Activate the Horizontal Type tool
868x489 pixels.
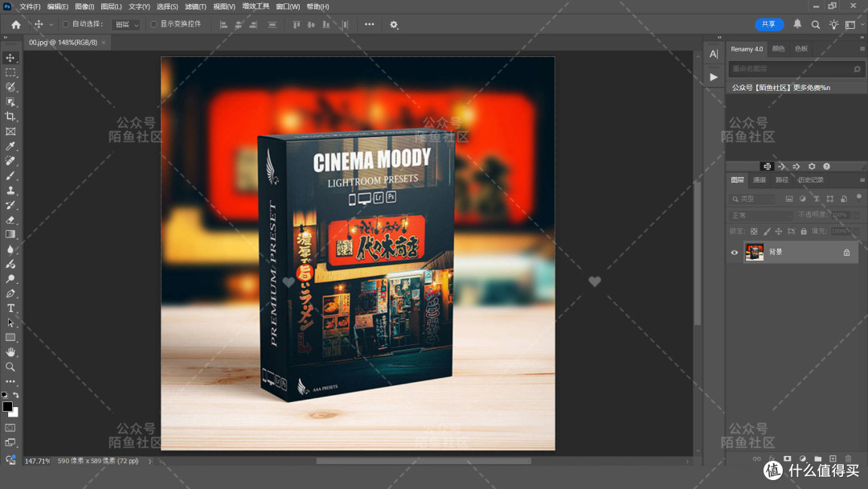[10, 308]
